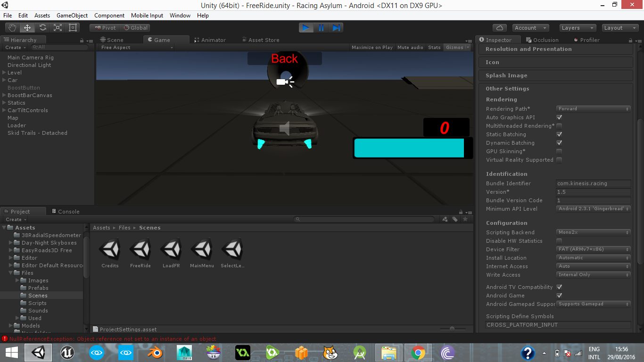
Task: Select the Rotate tool in toolbar
Action: pos(42,28)
